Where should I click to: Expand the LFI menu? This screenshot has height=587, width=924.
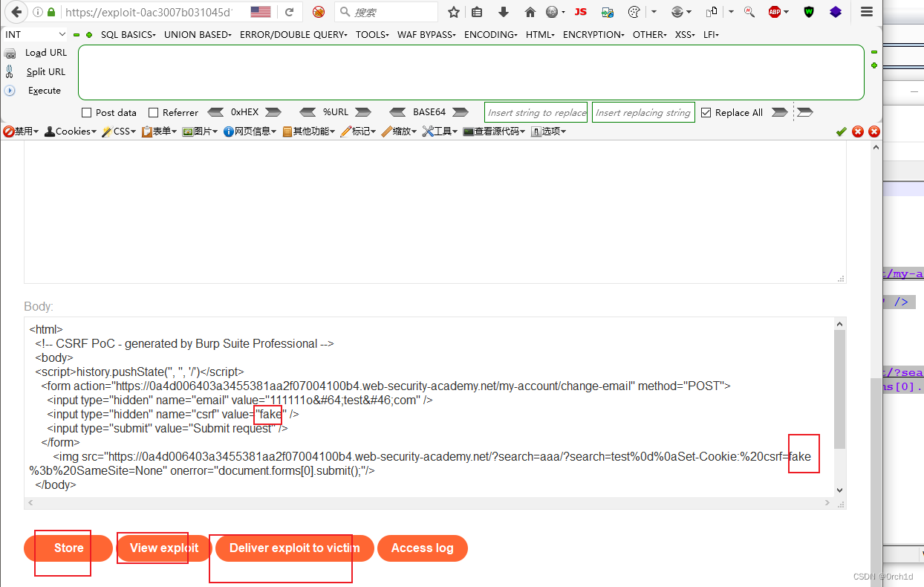click(x=711, y=34)
